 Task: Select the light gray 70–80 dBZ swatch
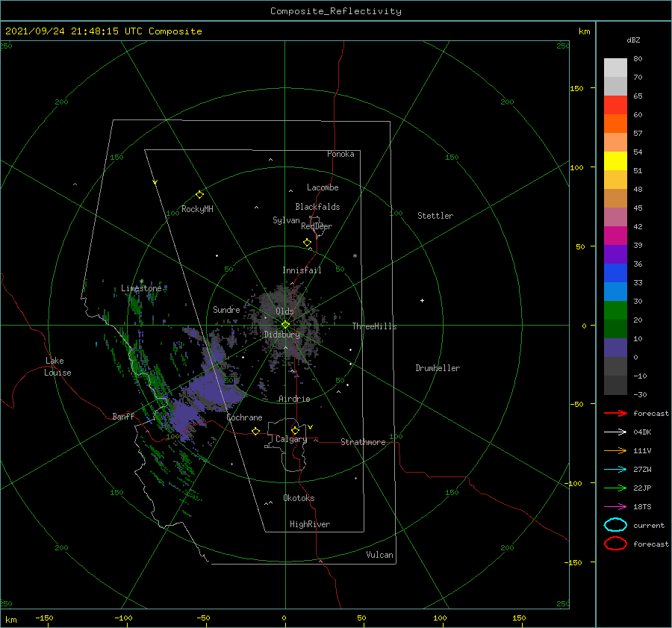615,68
